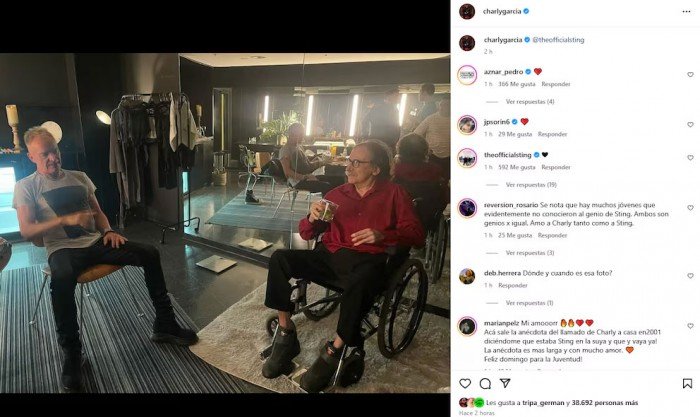
Task: Like aznar_pedro's comment
Action: click(690, 75)
